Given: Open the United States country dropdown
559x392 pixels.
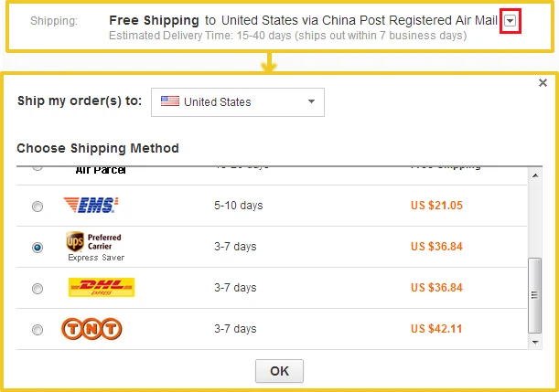Looking at the screenshot, I should click(238, 102).
